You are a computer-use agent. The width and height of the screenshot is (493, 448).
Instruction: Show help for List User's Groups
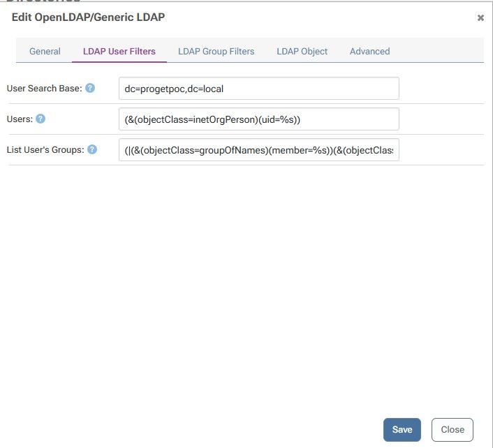[x=92, y=149]
